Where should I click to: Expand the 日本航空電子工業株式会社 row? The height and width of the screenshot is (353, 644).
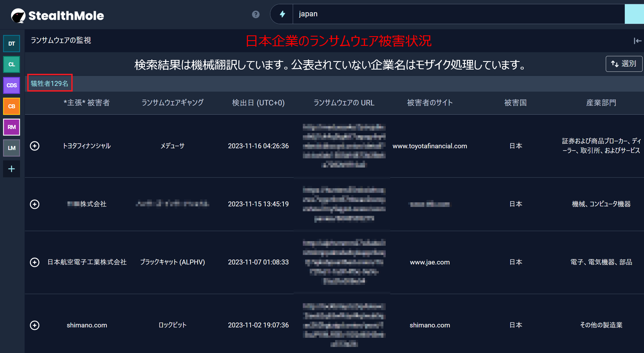(35, 263)
